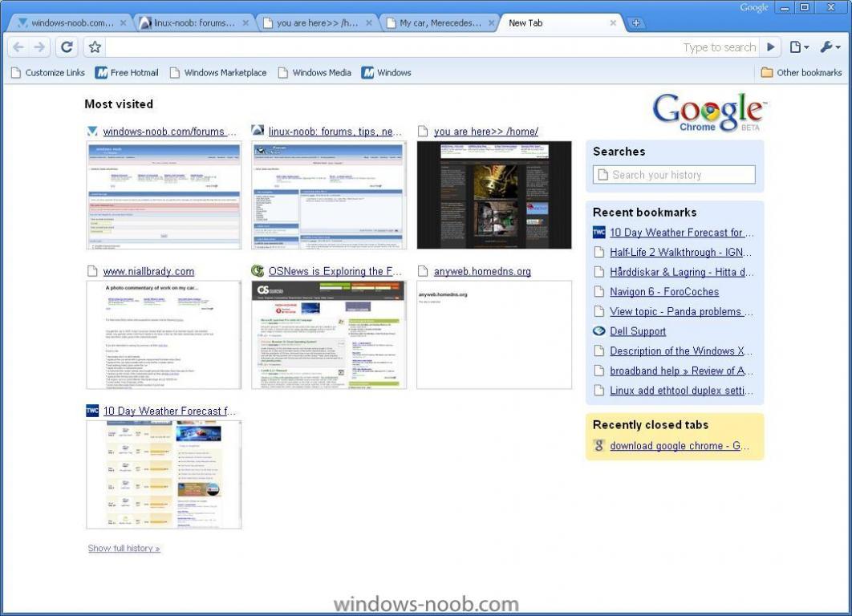This screenshot has height=616, width=852.
Task: Close the windows-noob.com tab
Action: 124,22
